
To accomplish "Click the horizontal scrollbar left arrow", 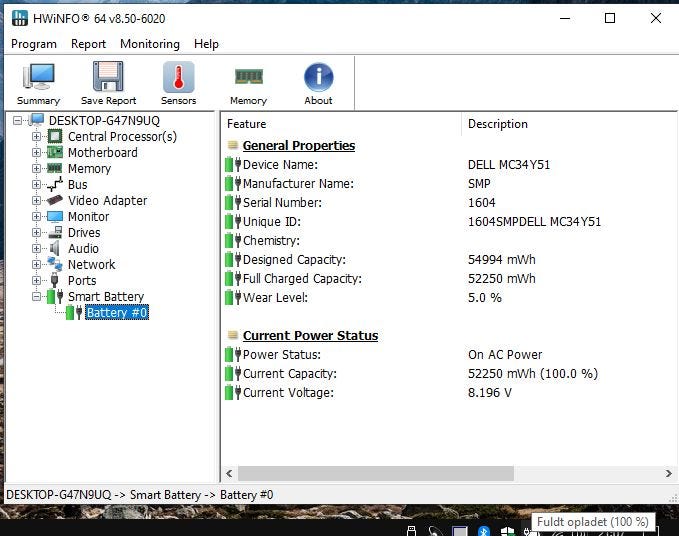I will pos(230,473).
